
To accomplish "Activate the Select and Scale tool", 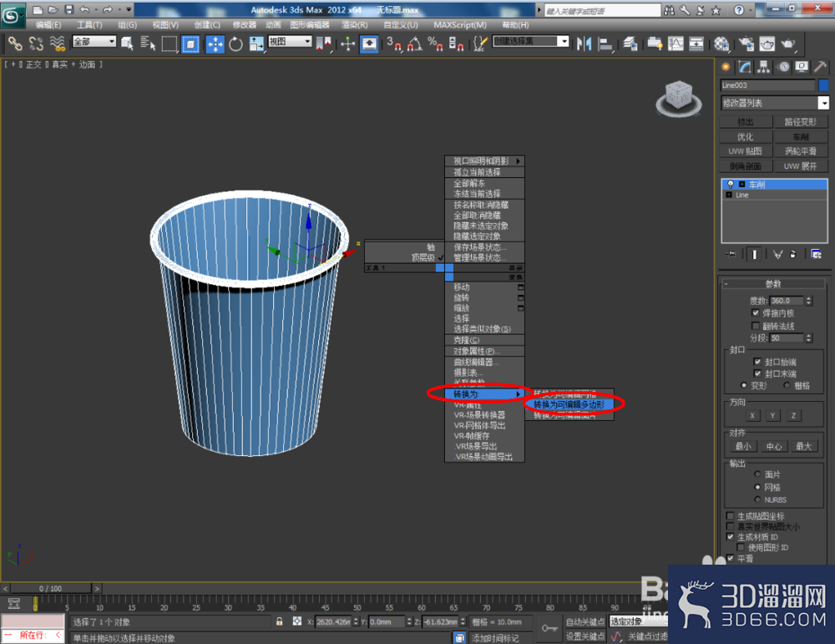I will 256,43.
